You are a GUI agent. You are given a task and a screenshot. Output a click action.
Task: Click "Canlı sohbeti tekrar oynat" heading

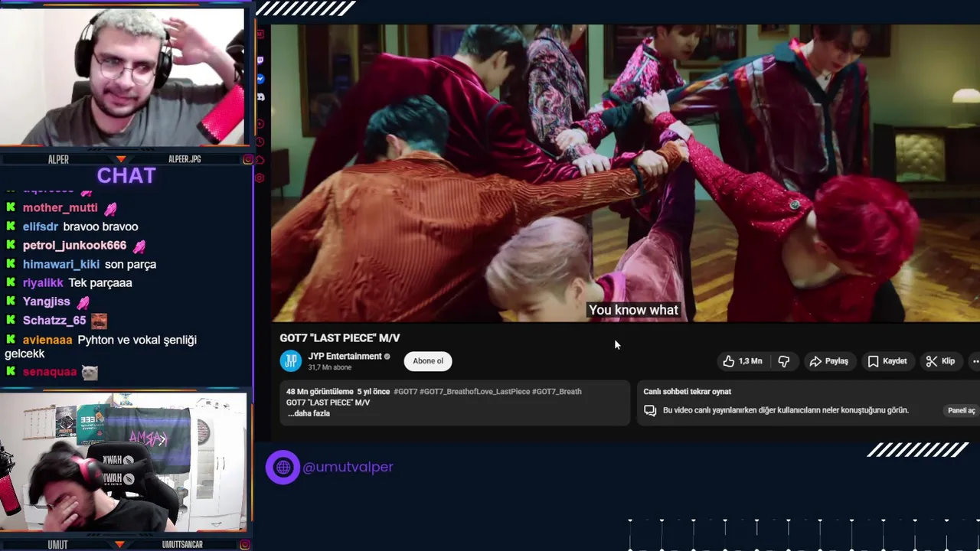pos(687,392)
